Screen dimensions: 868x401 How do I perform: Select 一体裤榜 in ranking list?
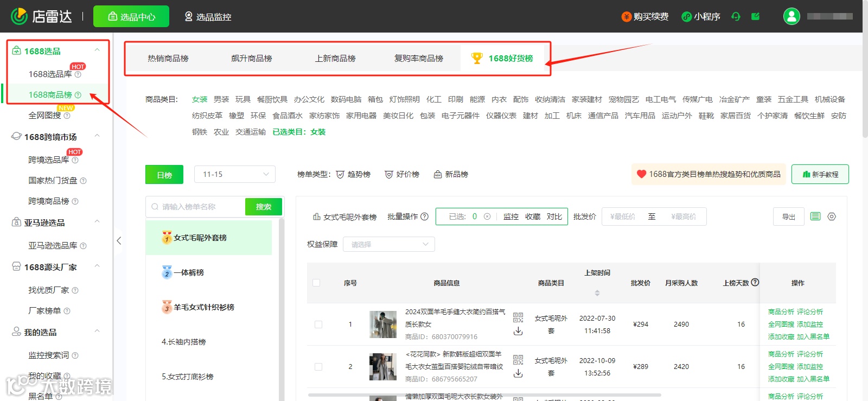point(208,272)
